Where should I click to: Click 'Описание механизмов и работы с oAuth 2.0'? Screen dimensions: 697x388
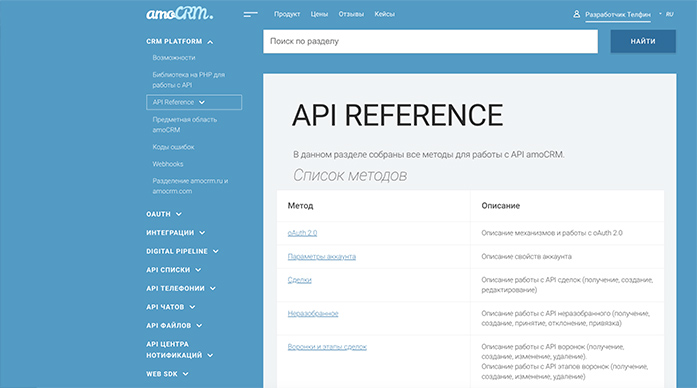coord(552,233)
